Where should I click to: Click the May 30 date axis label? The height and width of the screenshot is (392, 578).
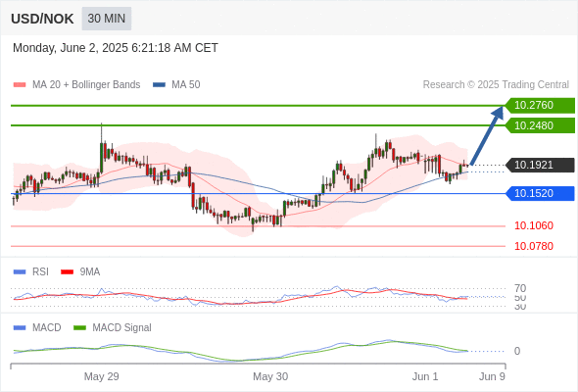click(270, 376)
